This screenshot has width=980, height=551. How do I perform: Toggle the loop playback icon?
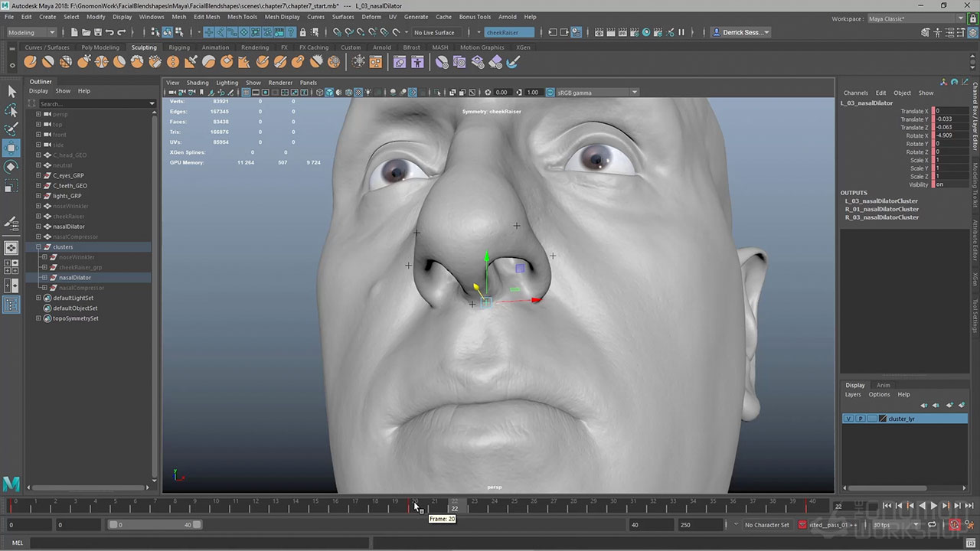point(932,525)
